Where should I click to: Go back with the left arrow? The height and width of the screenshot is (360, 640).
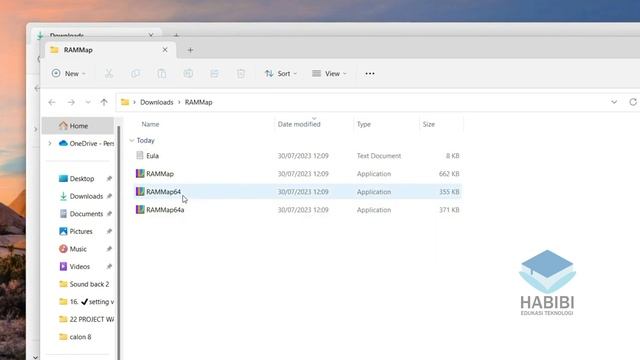[52, 102]
